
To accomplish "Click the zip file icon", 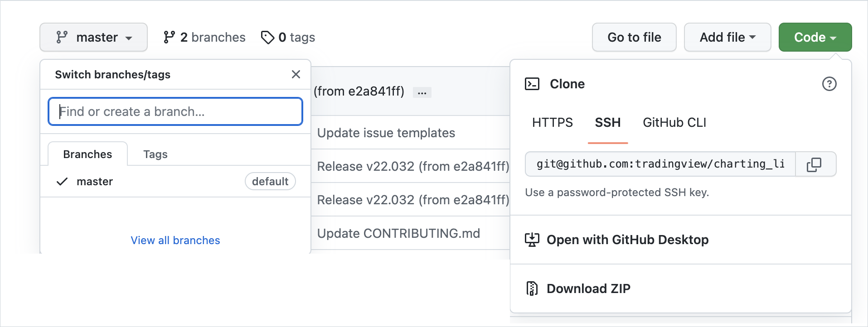I will tap(532, 289).
